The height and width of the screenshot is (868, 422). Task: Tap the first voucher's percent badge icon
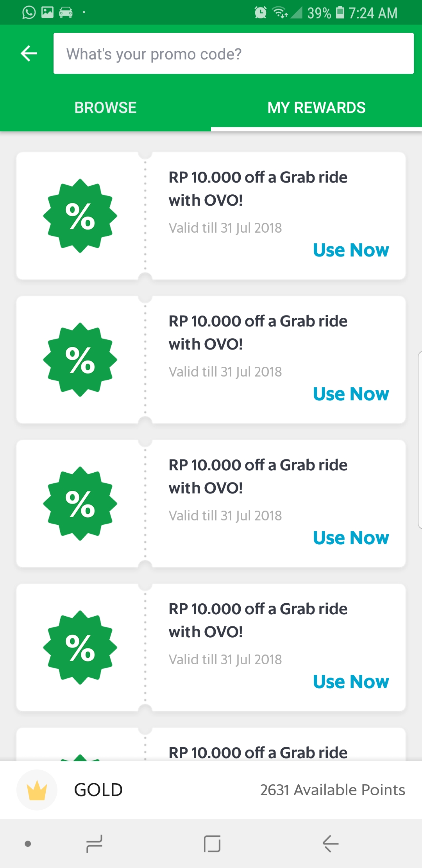pyautogui.click(x=80, y=216)
